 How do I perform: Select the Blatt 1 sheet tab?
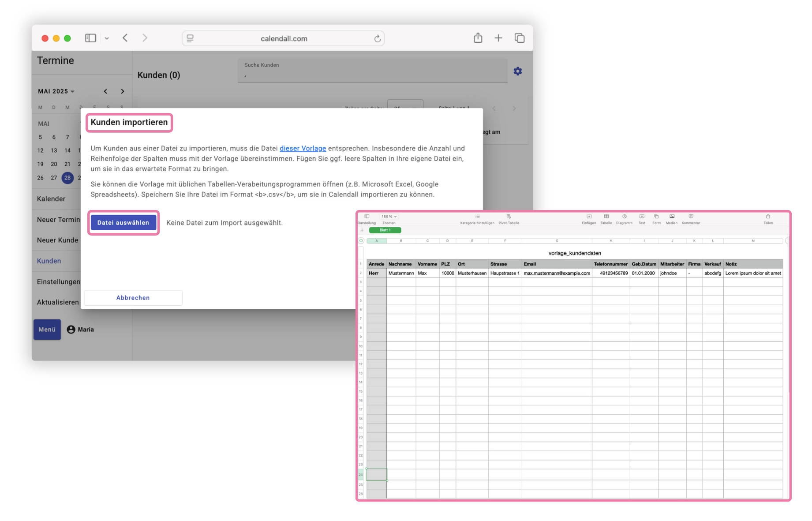pos(385,230)
